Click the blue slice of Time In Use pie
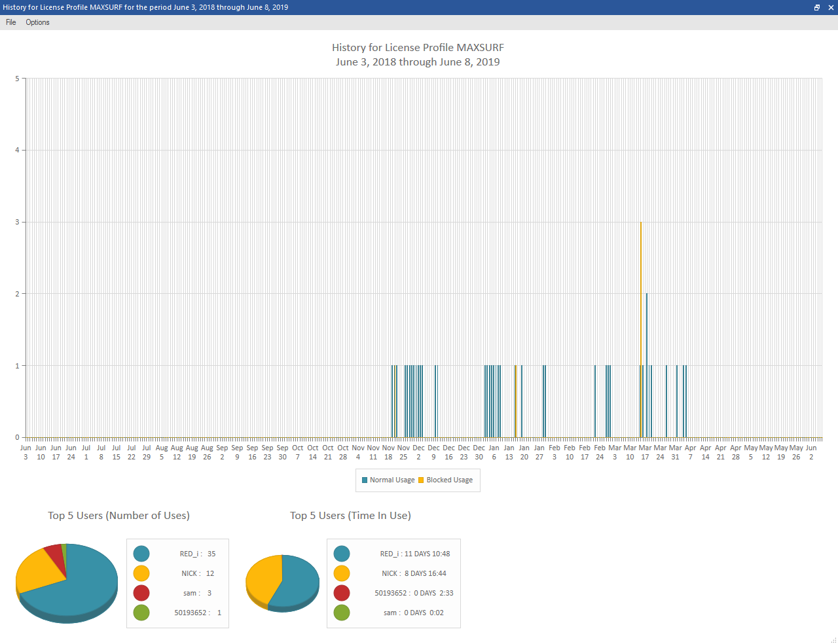This screenshot has height=644, width=838. 298,582
